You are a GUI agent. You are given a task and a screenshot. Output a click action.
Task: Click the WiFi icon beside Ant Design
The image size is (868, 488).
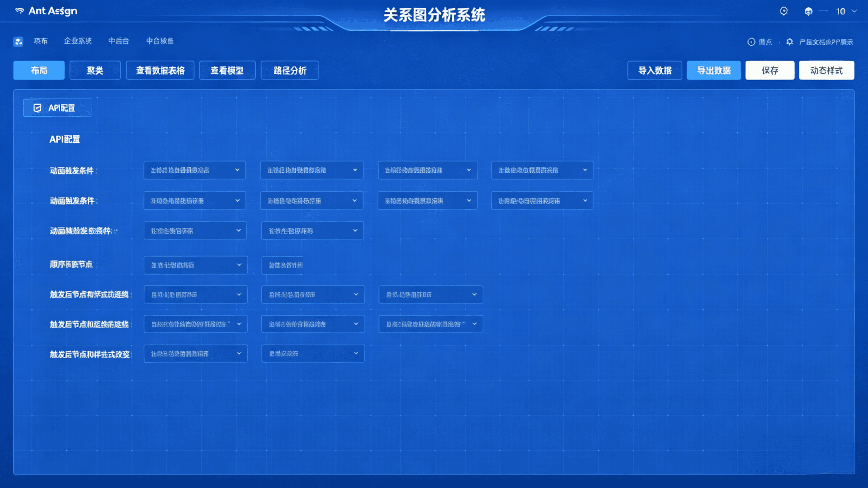pyautogui.click(x=19, y=11)
